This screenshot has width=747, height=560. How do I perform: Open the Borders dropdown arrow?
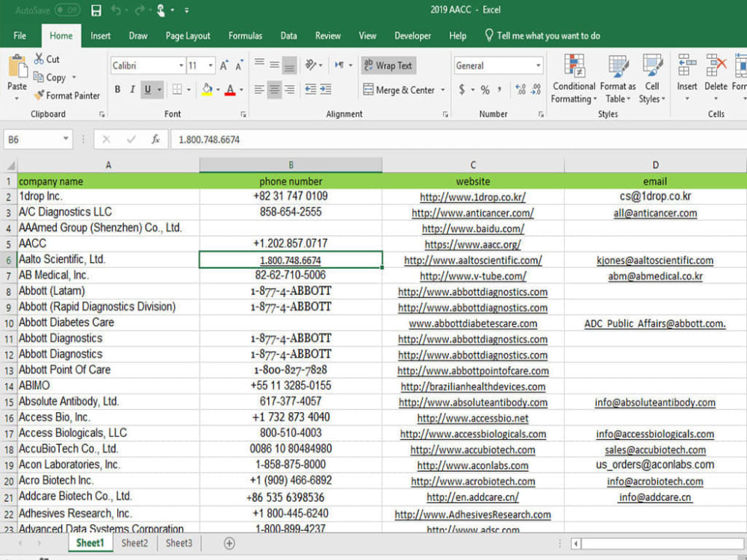click(x=189, y=90)
